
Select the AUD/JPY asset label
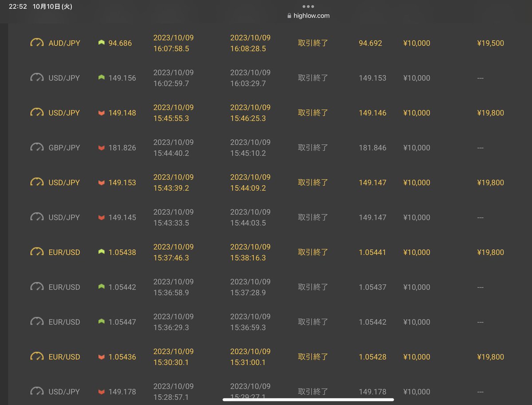64,43
